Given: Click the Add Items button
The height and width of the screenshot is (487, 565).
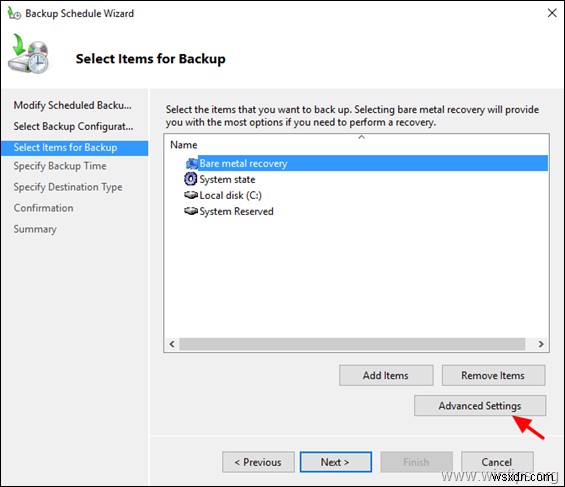Looking at the screenshot, I should pos(386,375).
